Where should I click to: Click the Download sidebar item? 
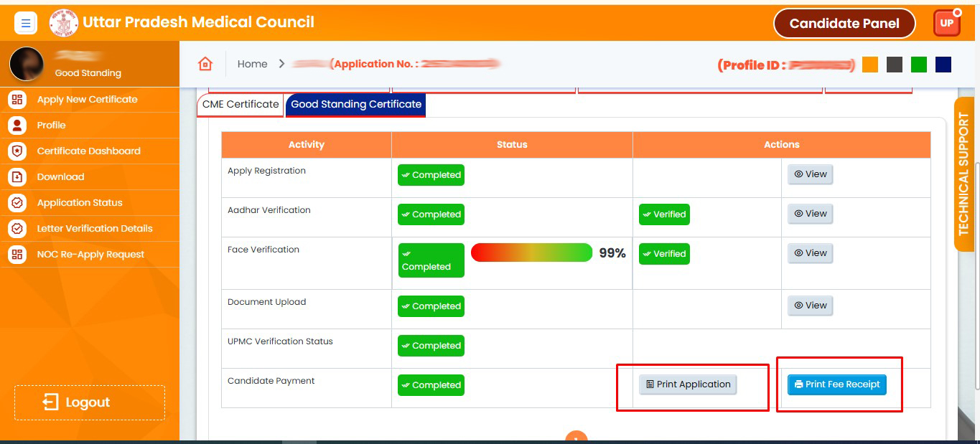pyautogui.click(x=60, y=177)
